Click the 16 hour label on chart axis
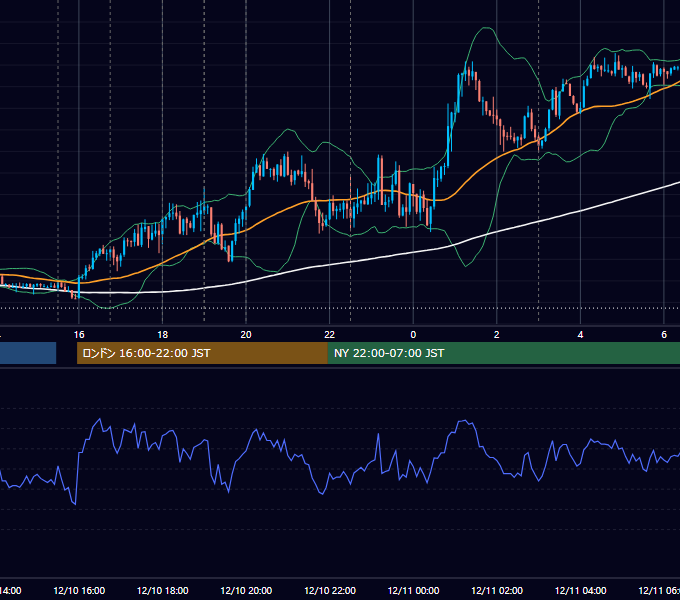 (x=79, y=335)
